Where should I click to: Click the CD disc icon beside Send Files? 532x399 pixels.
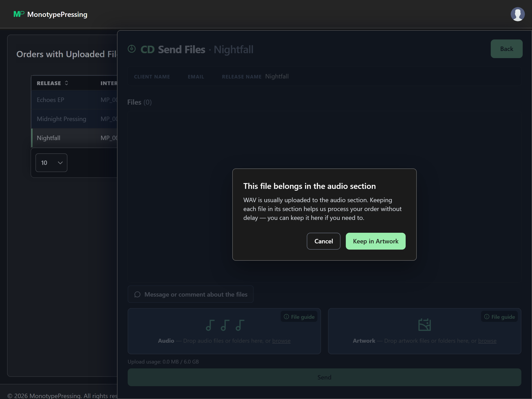pyautogui.click(x=131, y=49)
